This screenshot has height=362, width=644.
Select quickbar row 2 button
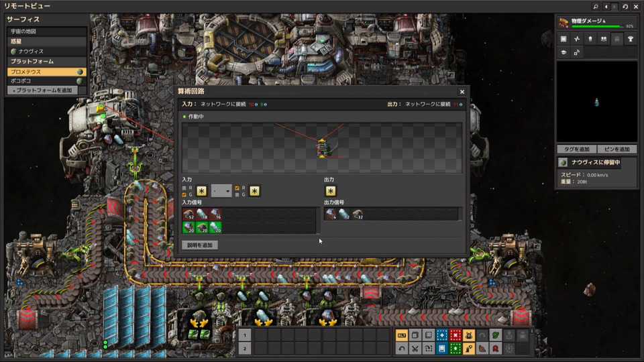pyautogui.click(x=245, y=349)
